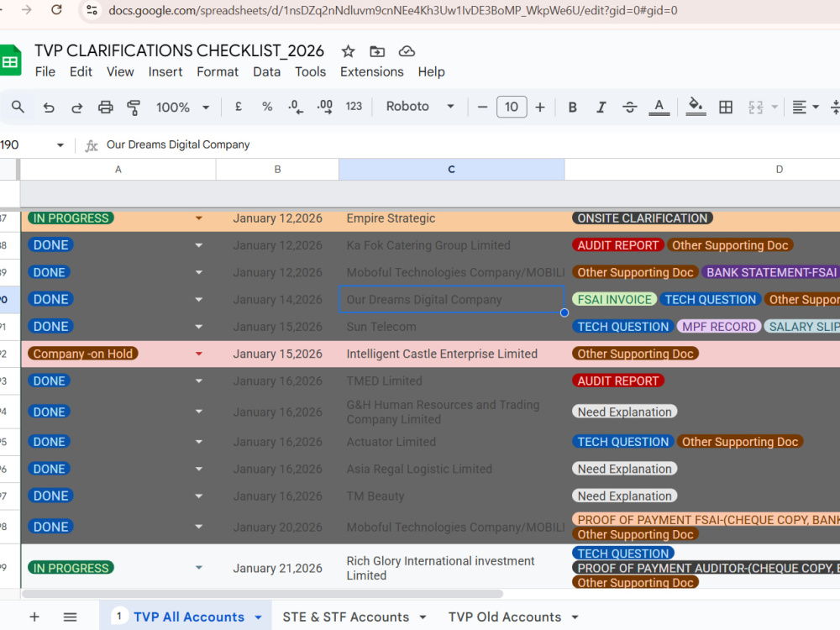Click the Move to folder icon
Screen dimensions: 840x630
377,51
